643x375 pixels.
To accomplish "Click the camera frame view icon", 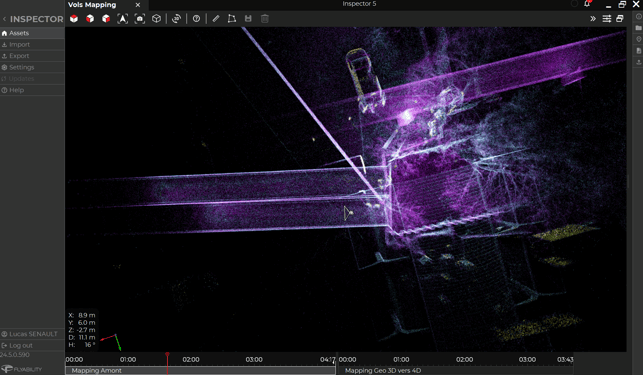I will click(x=140, y=18).
